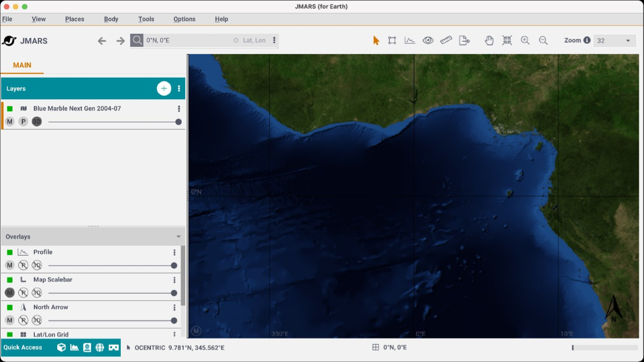Image resolution: width=644 pixels, height=362 pixels.
Task: Adjust Blue Marble layer opacity slider
Action: pyautogui.click(x=114, y=122)
